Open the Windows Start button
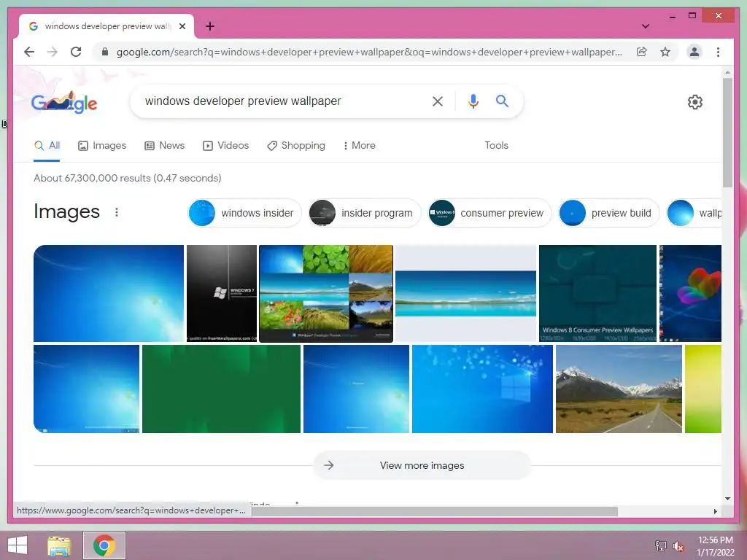The image size is (747, 560). coord(18,545)
